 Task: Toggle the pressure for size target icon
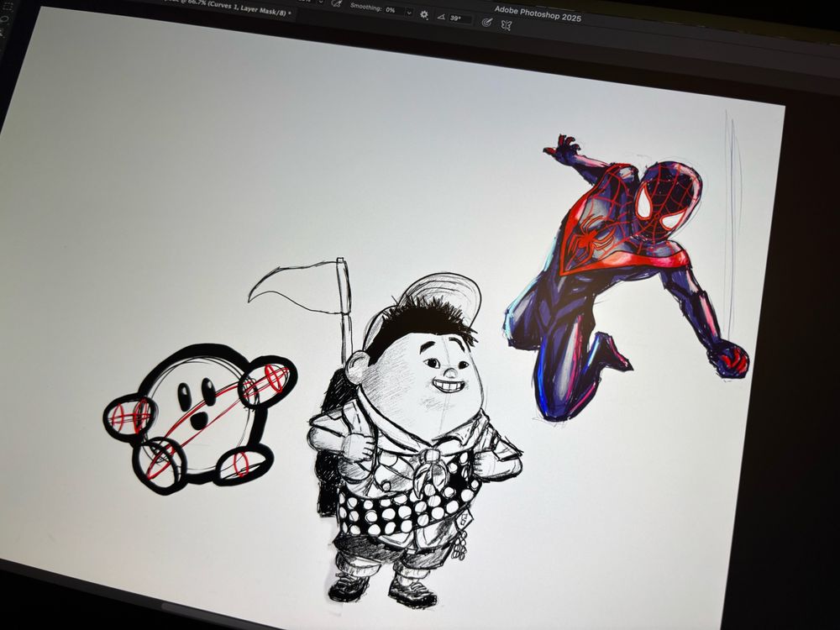point(486,22)
